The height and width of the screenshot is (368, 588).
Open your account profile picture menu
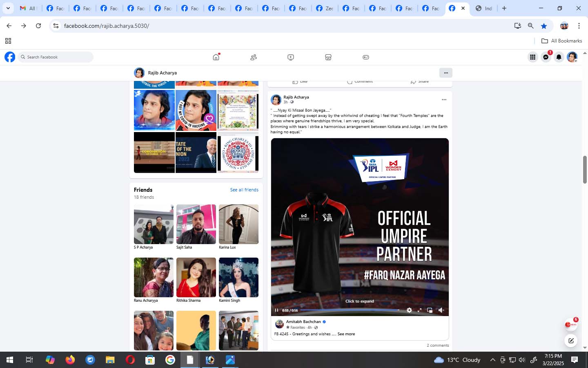(572, 57)
